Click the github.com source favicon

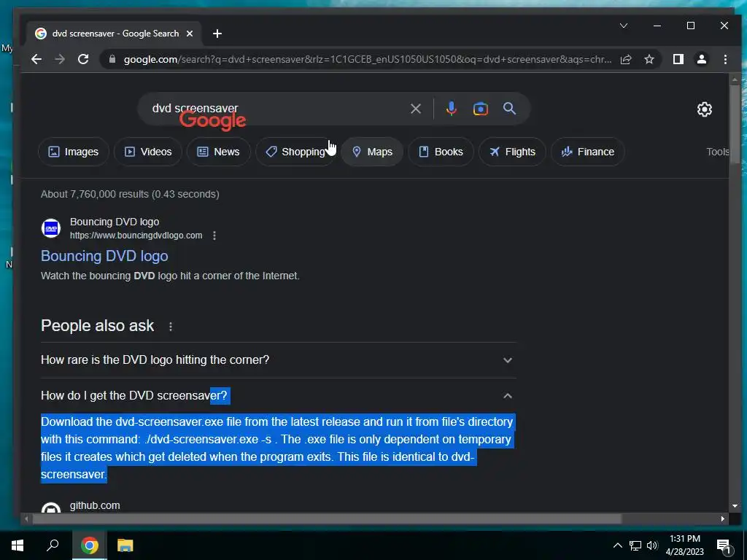[51, 507]
